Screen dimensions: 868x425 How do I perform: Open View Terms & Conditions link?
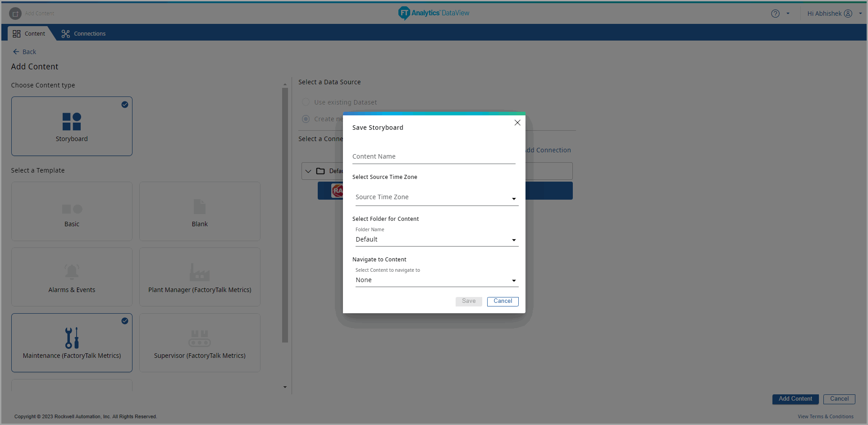pos(826,417)
